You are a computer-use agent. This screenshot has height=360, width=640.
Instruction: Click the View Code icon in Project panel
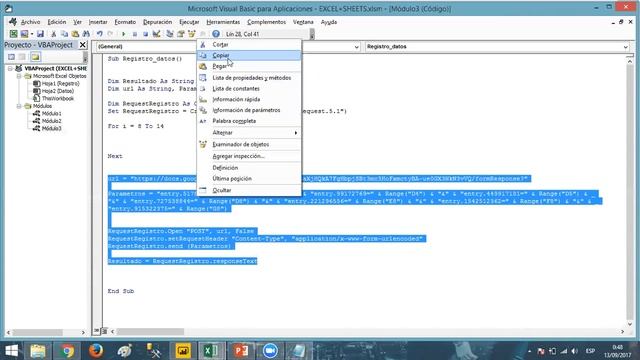point(11,57)
